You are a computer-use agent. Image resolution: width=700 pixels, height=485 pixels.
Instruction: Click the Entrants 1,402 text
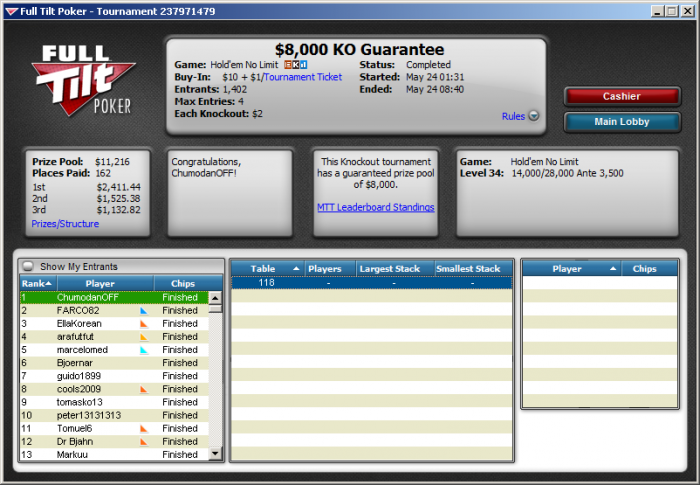[210, 89]
